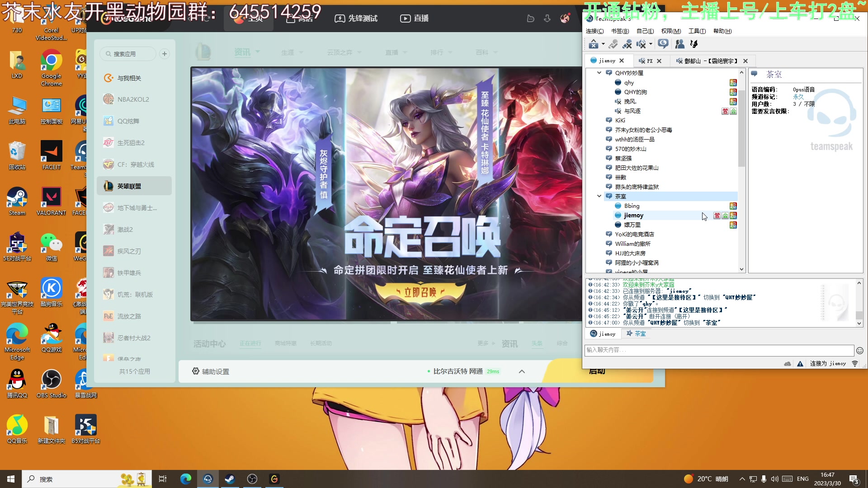Click the warning triangle in TeamSpeak status bar
The image size is (868, 488).
coord(800,363)
